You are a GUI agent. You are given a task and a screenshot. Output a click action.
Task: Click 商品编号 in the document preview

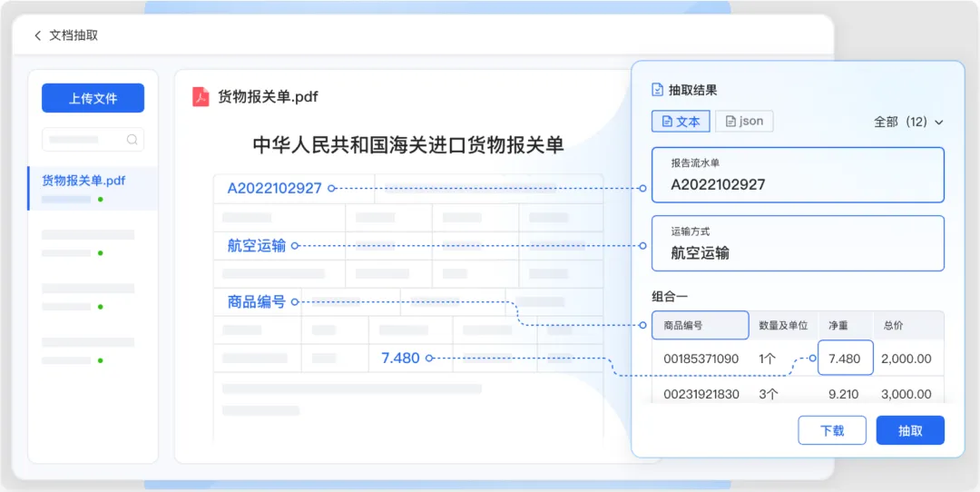pyautogui.click(x=256, y=302)
